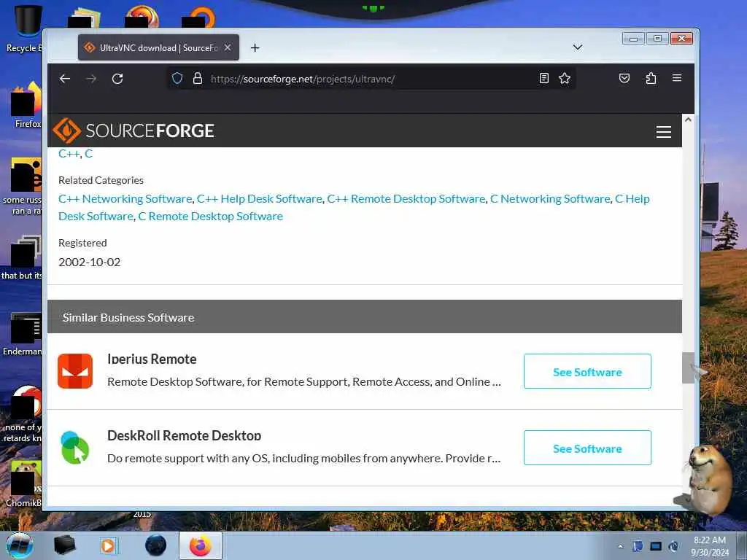Click Firefox icon in the taskbar
This screenshot has height=560, width=747.
(x=201, y=545)
